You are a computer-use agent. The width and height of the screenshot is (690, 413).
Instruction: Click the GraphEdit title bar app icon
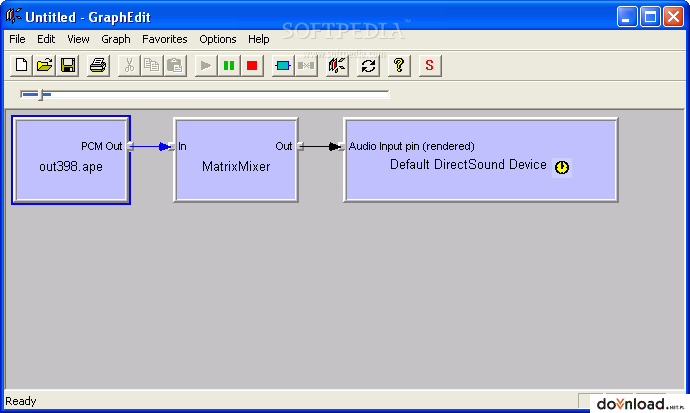pyautogui.click(x=13, y=16)
